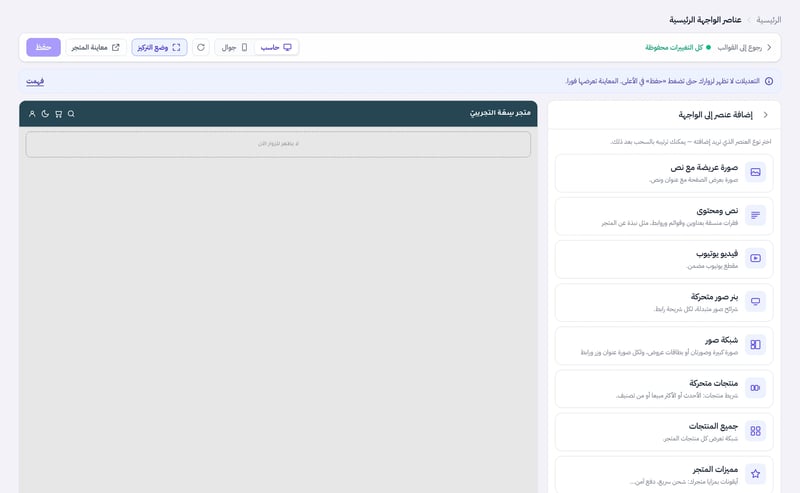The image size is (800, 493).
Task: Toggle dark mode moon icon in preview header
Action: point(45,114)
